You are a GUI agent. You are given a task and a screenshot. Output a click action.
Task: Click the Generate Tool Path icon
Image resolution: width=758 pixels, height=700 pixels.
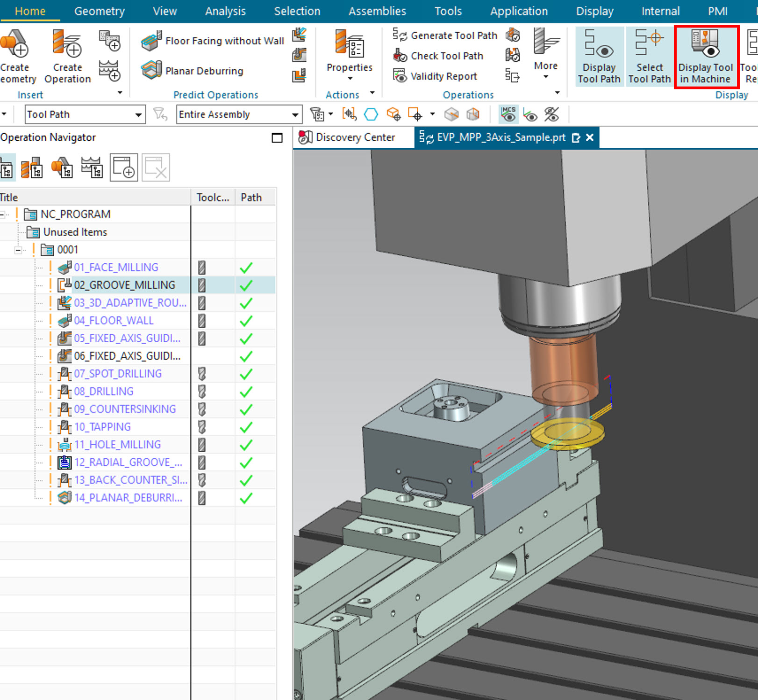pos(400,36)
